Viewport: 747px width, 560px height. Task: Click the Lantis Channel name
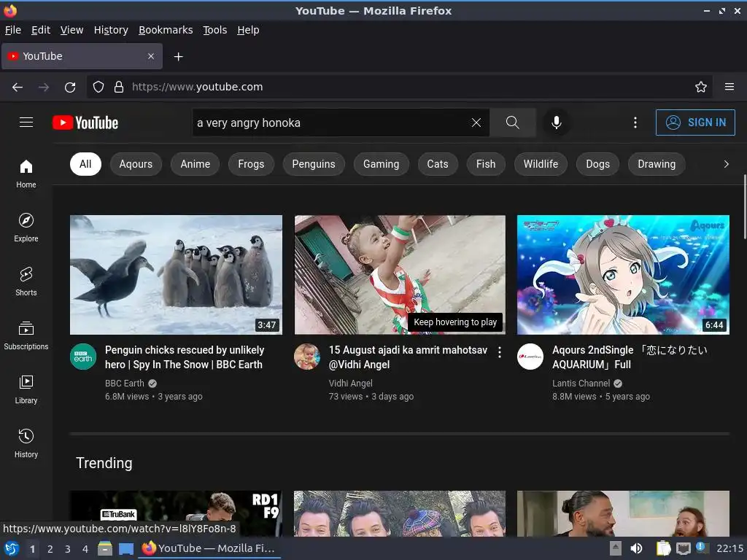581,384
